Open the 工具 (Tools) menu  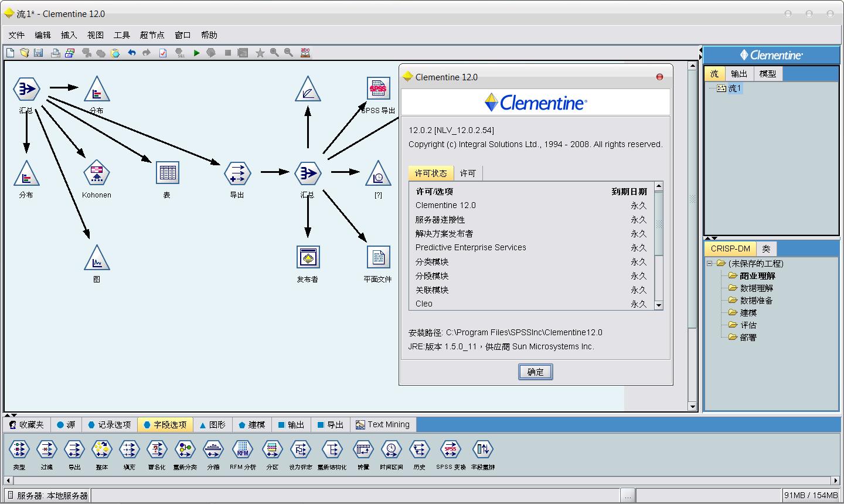pyautogui.click(x=122, y=35)
